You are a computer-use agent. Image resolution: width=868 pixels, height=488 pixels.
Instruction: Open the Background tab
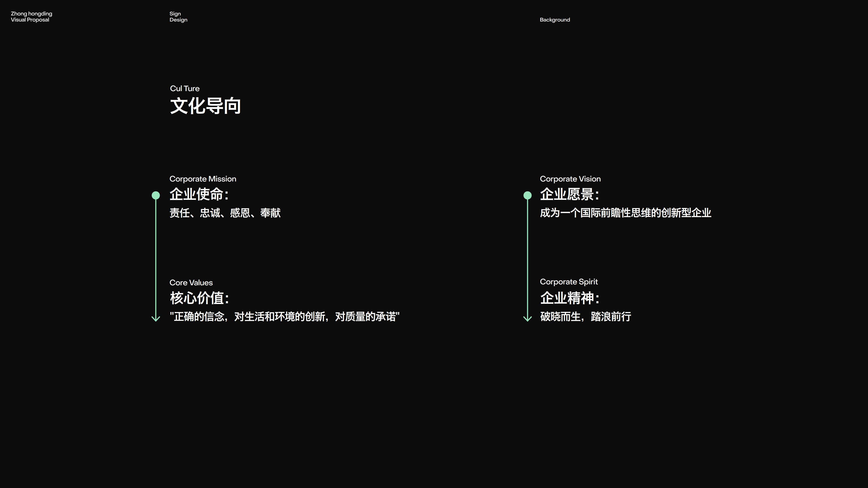(555, 19)
